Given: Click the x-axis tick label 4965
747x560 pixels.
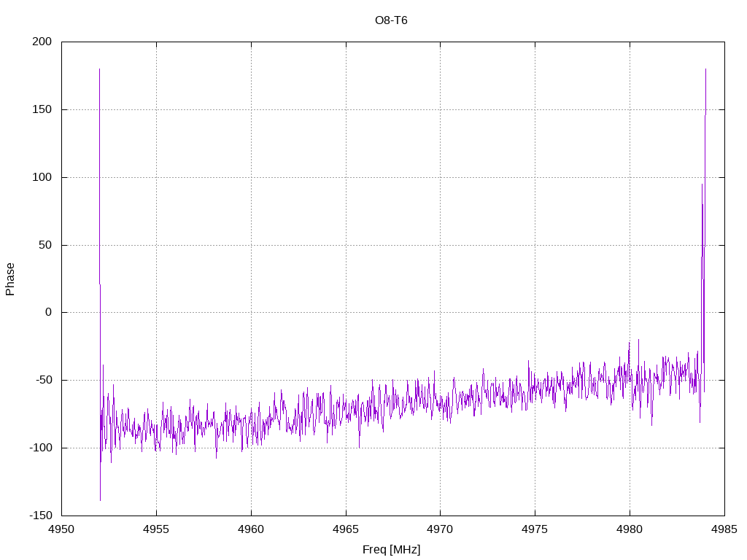Looking at the screenshot, I should (346, 529).
